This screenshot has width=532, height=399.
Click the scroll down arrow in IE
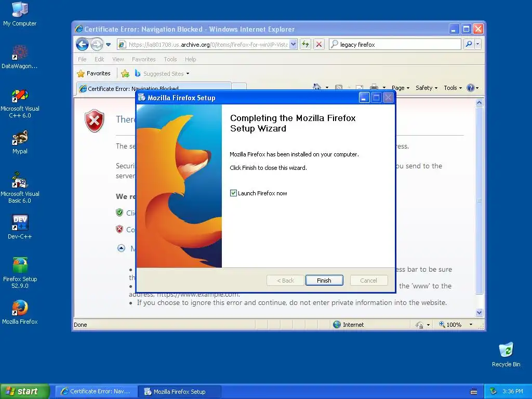[479, 312]
